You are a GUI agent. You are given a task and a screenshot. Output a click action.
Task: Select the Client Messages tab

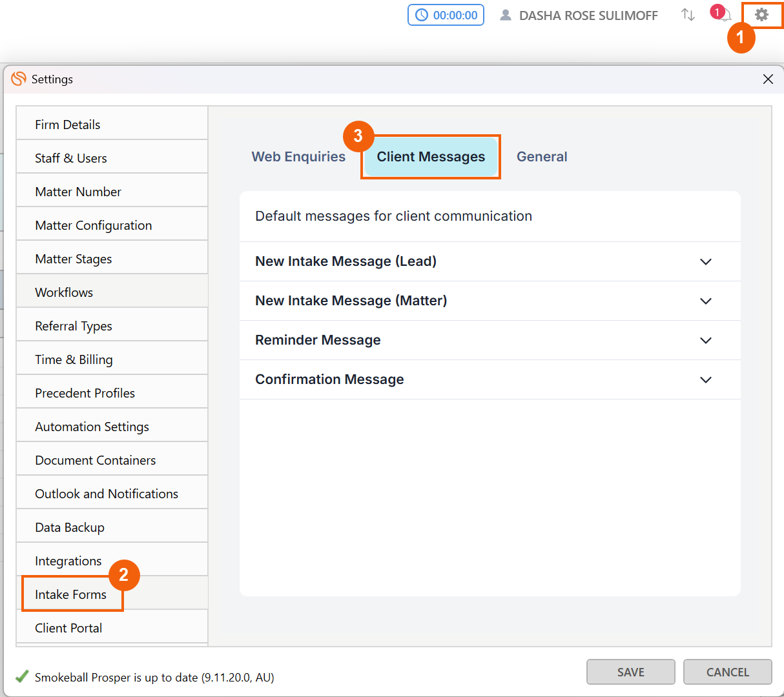[431, 157]
